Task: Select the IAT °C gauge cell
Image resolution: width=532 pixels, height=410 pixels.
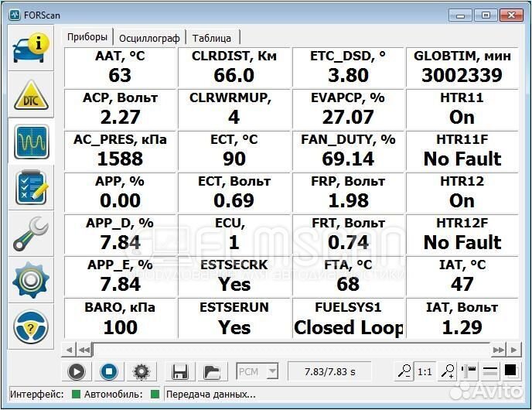Action: (462, 276)
